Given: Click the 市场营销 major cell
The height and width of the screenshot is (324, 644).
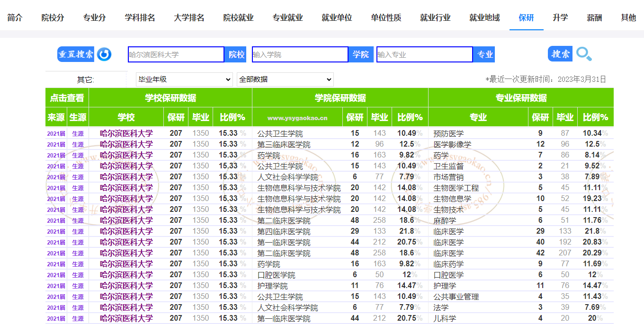Looking at the screenshot, I should pyautogui.click(x=449, y=177).
